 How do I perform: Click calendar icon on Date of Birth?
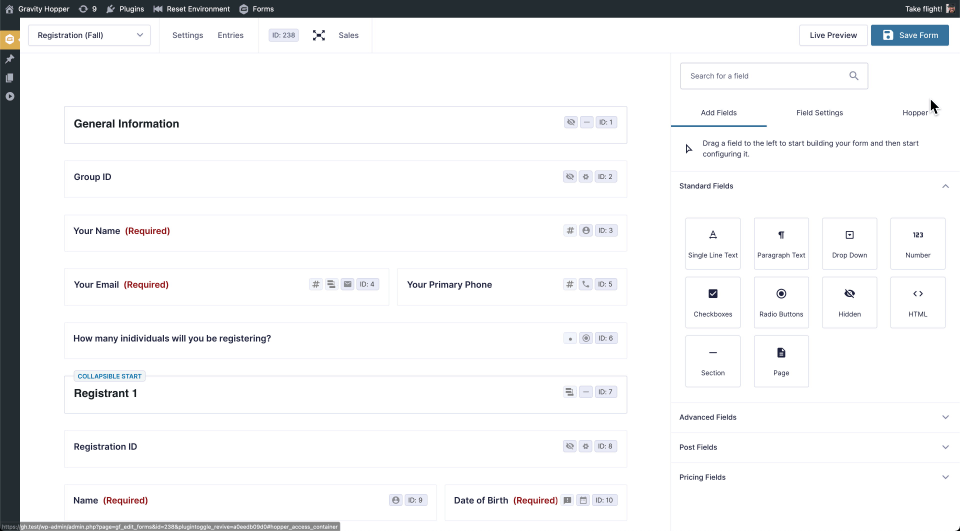pos(583,500)
